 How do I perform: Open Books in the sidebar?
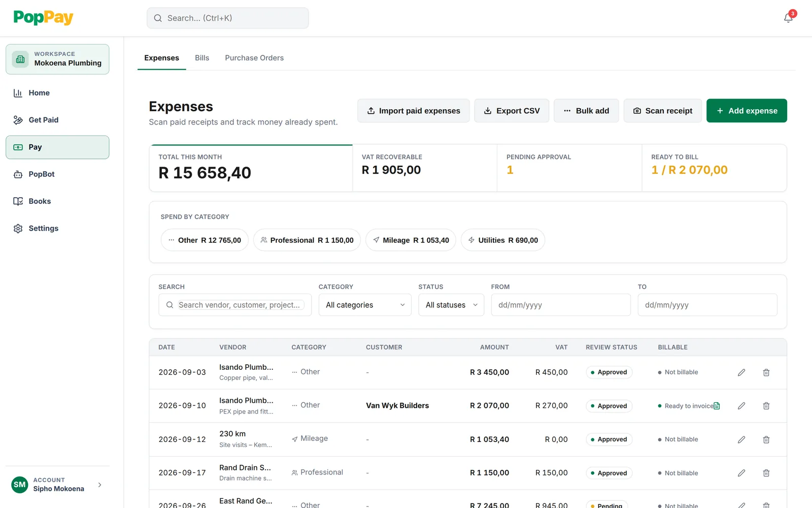(57, 201)
